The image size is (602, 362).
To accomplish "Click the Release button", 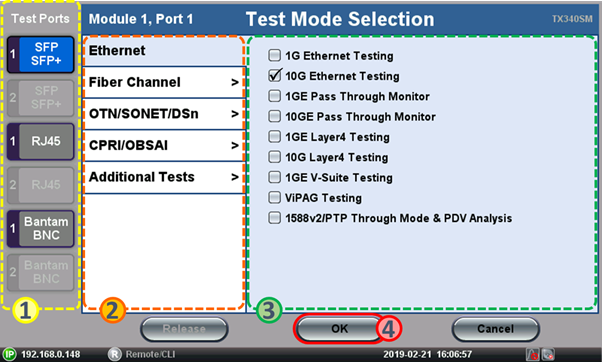I will tap(184, 329).
